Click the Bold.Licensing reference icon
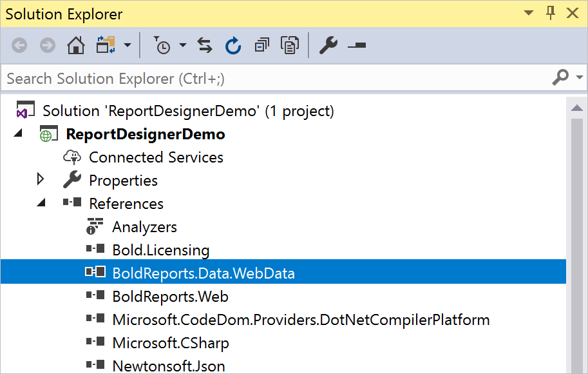Viewport: 588px width, 374px height. (x=95, y=249)
